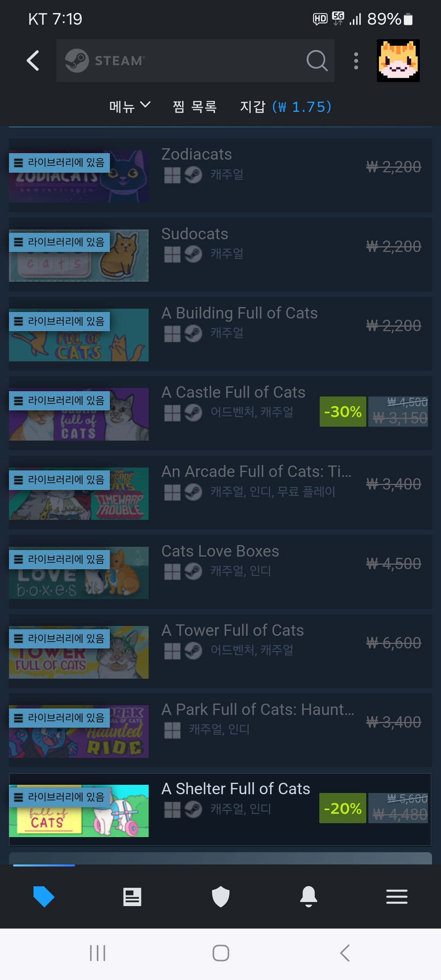This screenshot has height=980, width=441.
Task: Open the Steam Guard shield icon
Action: pyautogui.click(x=220, y=897)
